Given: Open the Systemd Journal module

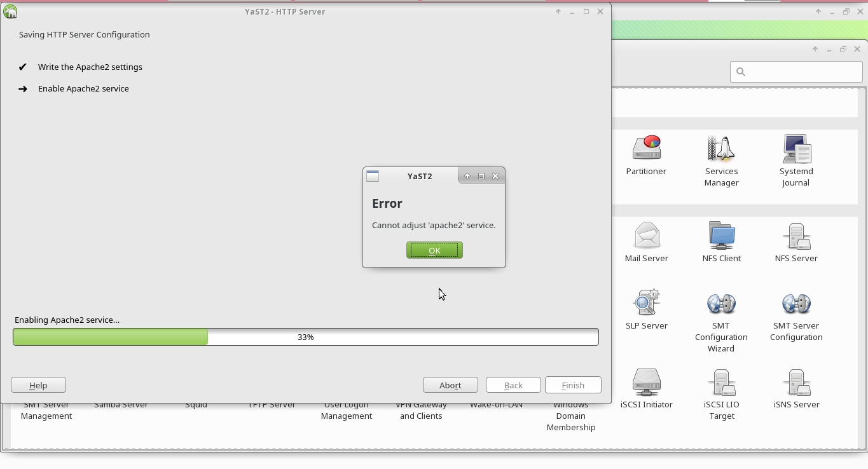Looking at the screenshot, I should [x=796, y=161].
